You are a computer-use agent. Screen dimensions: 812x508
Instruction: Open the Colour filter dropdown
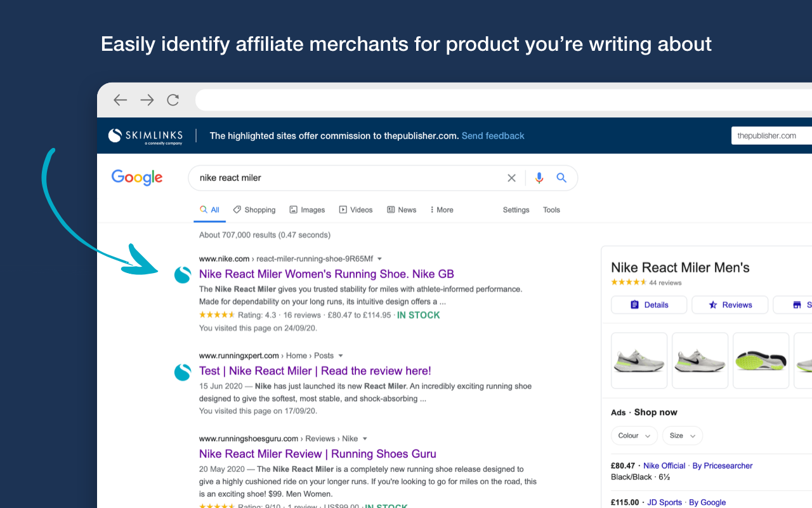[634, 436]
